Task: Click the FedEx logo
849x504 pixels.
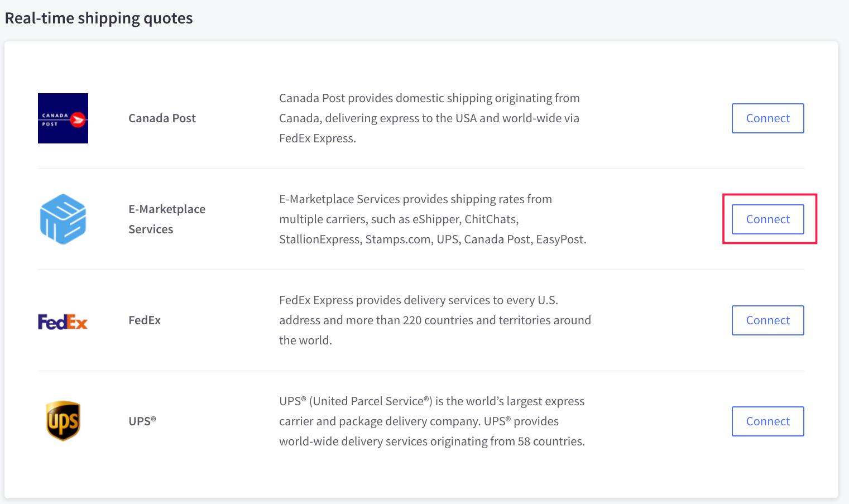Action: (x=63, y=321)
